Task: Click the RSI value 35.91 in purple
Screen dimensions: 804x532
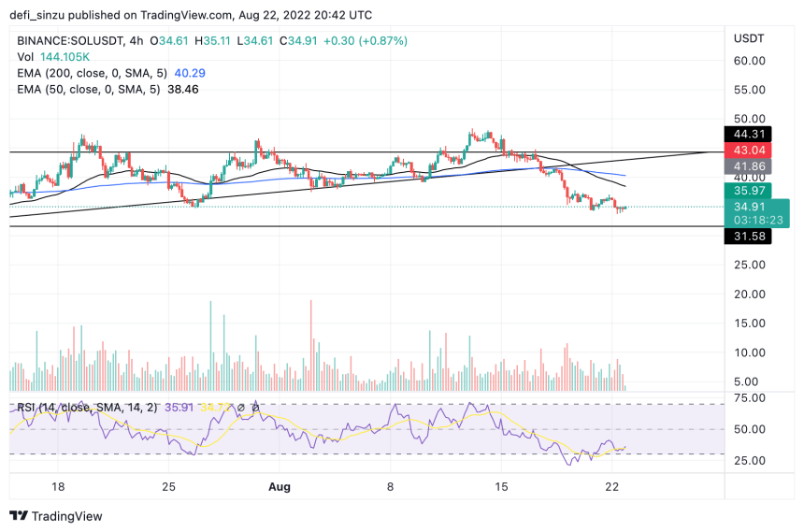Action: coord(179,408)
